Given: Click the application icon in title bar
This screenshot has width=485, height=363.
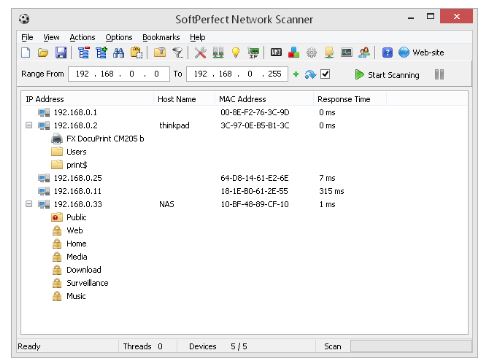Looking at the screenshot, I should pos(24,19).
